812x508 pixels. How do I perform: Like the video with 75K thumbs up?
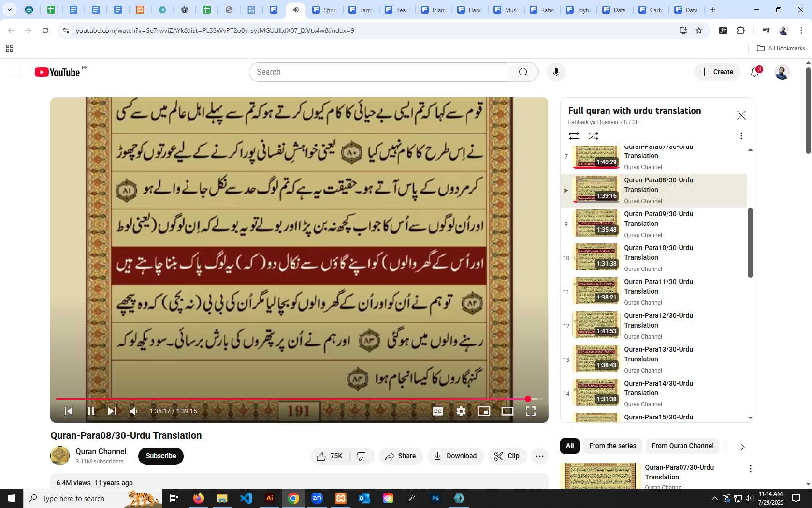click(x=330, y=456)
